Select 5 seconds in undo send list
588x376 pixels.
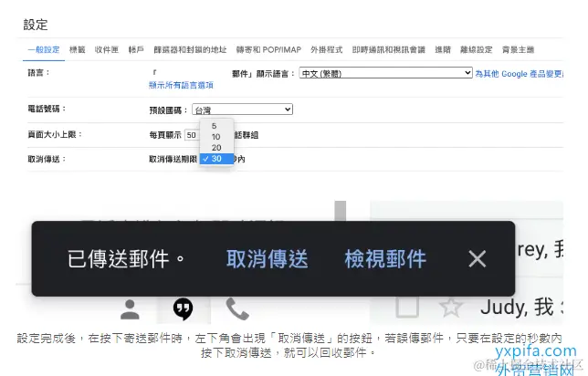pos(216,126)
